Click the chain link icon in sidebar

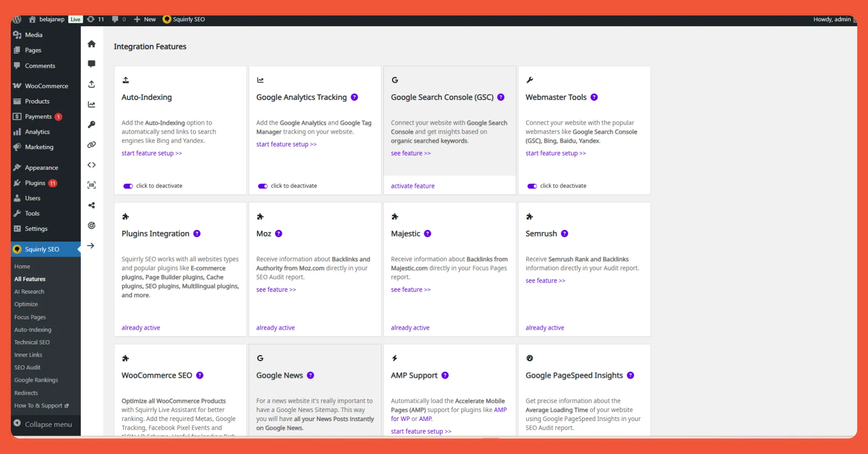pyautogui.click(x=92, y=145)
